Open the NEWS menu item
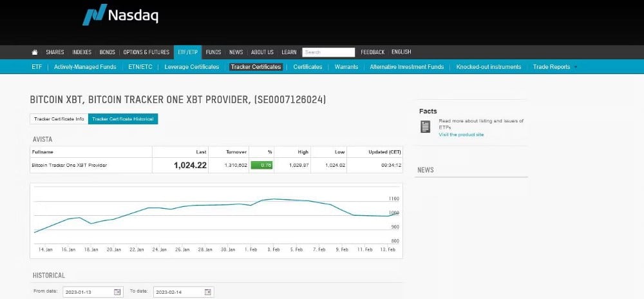 pyautogui.click(x=236, y=52)
